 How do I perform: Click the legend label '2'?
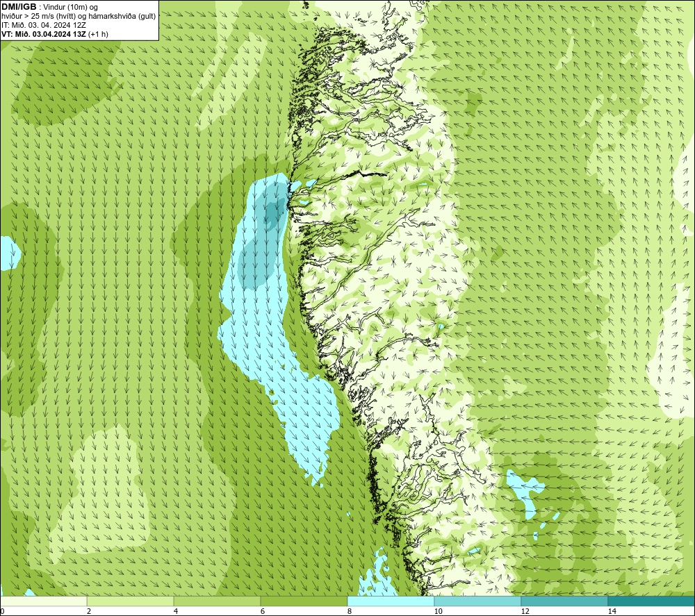89,612
